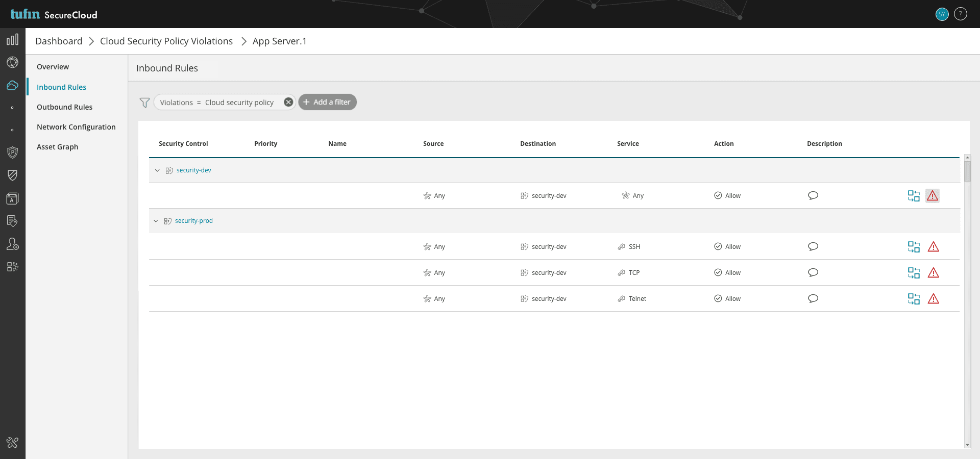Open topology icon on the SSH row
This screenshot has height=459, width=980.
[914, 247]
